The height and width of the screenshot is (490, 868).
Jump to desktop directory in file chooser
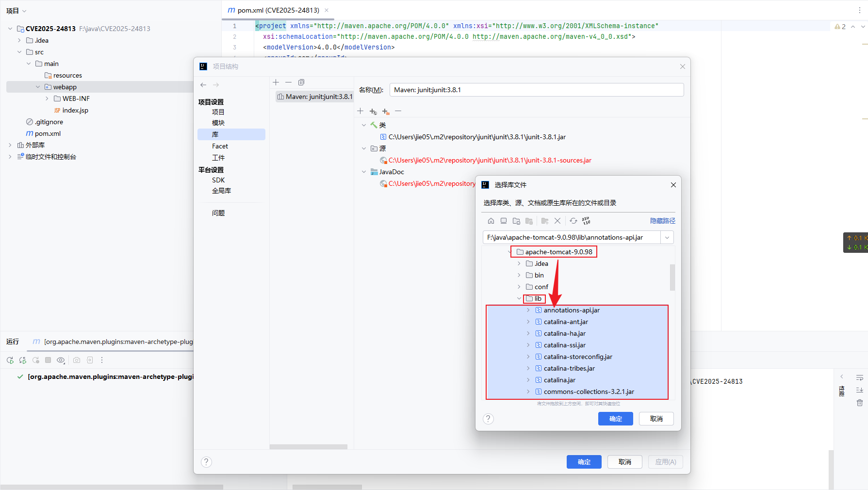pyautogui.click(x=504, y=221)
